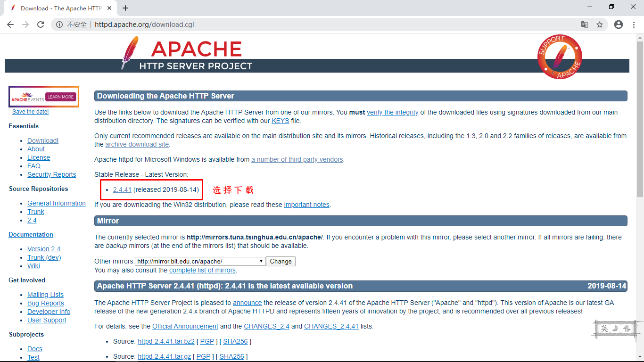Open Docs under Subprojects

point(35,349)
